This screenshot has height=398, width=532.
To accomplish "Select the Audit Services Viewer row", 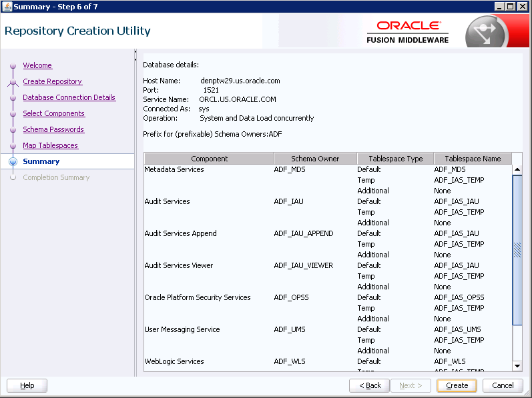I will pyautogui.click(x=328, y=265).
